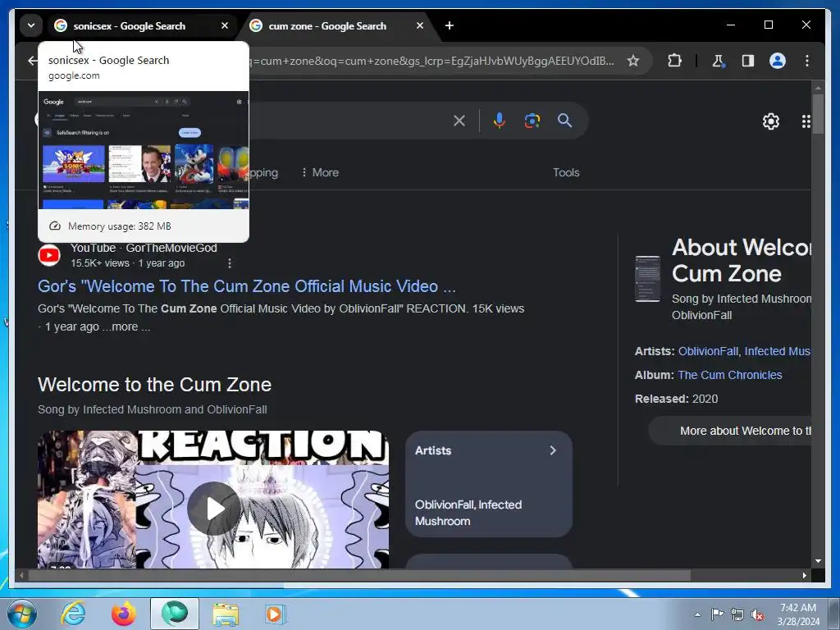The width and height of the screenshot is (840, 630).
Task: Close the sonicsex Google Search tab
Action: pos(225,25)
